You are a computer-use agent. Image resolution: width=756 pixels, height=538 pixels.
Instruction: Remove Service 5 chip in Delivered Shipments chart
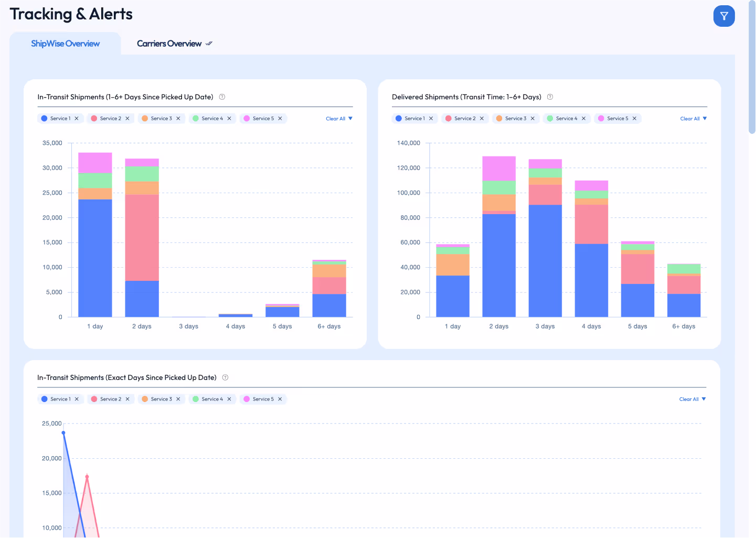[x=634, y=119]
